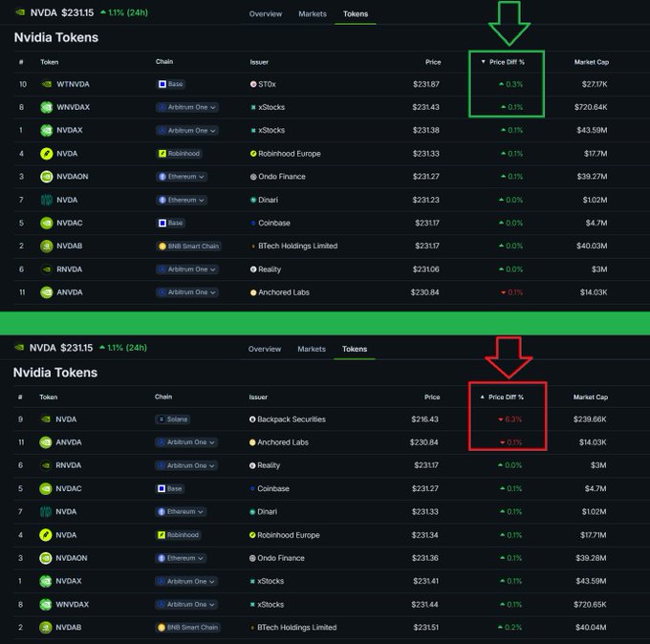This screenshot has height=644, width=650.
Task: Click Robinhood chain badge in $231.33 row
Action: [x=179, y=154]
